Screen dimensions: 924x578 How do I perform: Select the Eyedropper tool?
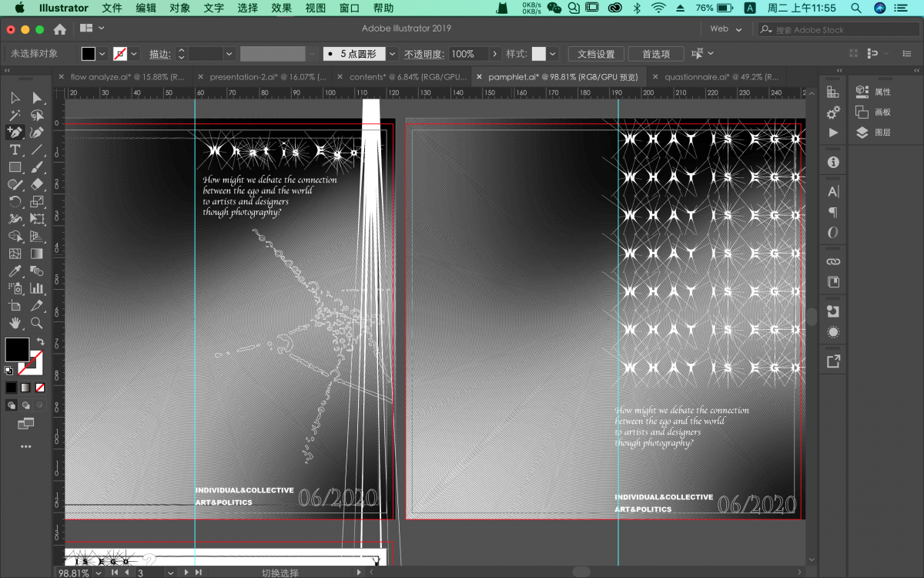pyautogui.click(x=15, y=271)
